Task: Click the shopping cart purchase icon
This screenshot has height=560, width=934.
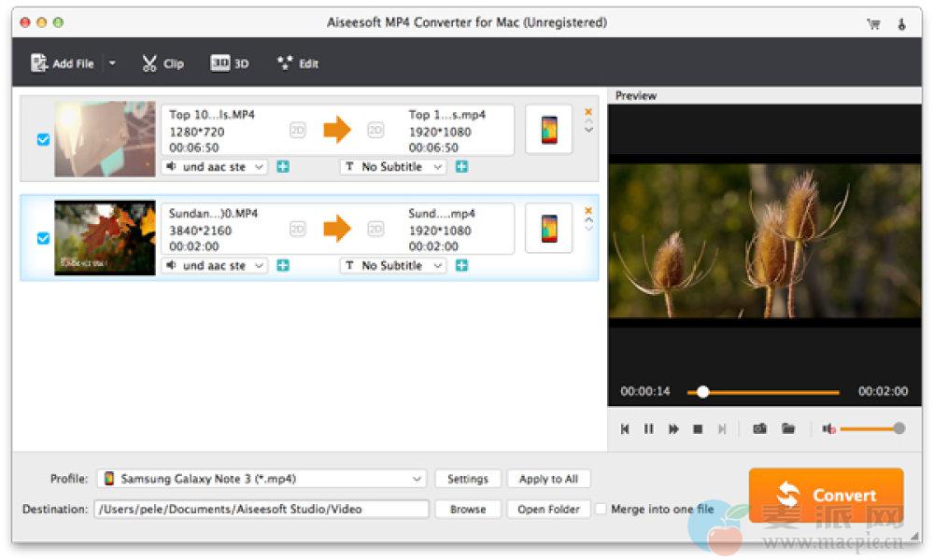Action: coord(873,23)
